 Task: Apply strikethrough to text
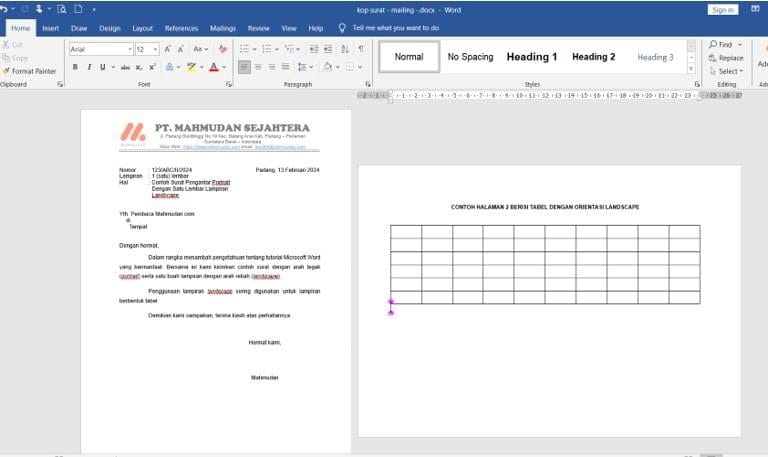point(125,67)
